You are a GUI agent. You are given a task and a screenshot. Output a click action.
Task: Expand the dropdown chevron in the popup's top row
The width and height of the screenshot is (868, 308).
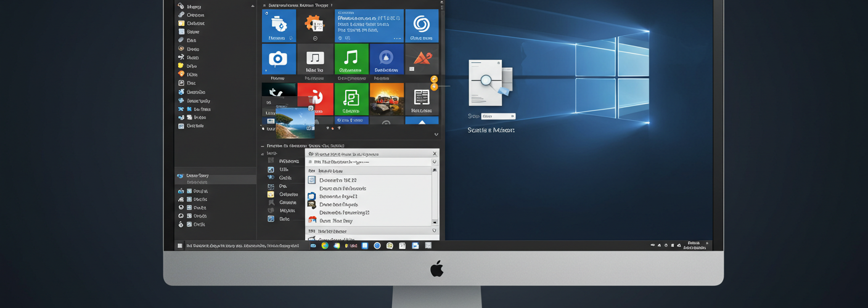pos(435,162)
